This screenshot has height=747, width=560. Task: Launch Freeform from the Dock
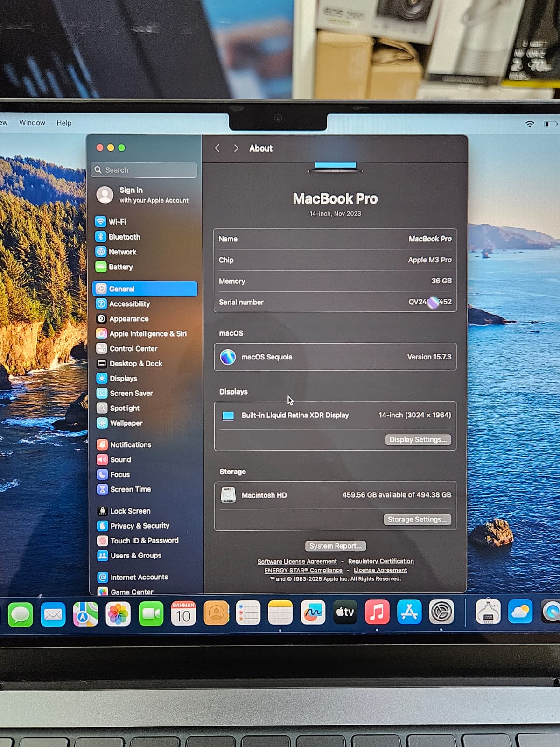pyautogui.click(x=313, y=612)
